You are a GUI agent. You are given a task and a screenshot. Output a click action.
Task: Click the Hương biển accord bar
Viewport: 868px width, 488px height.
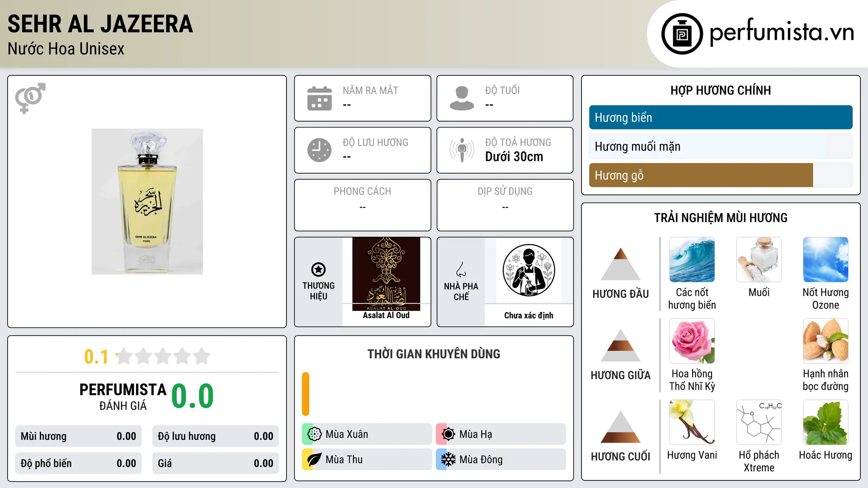721,117
